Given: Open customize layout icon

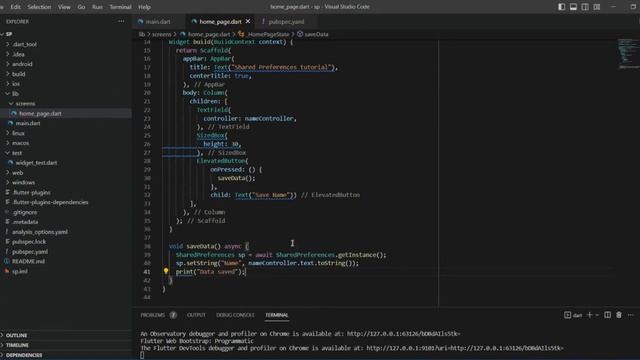Looking at the screenshot, I should click(x=597, y=7).
